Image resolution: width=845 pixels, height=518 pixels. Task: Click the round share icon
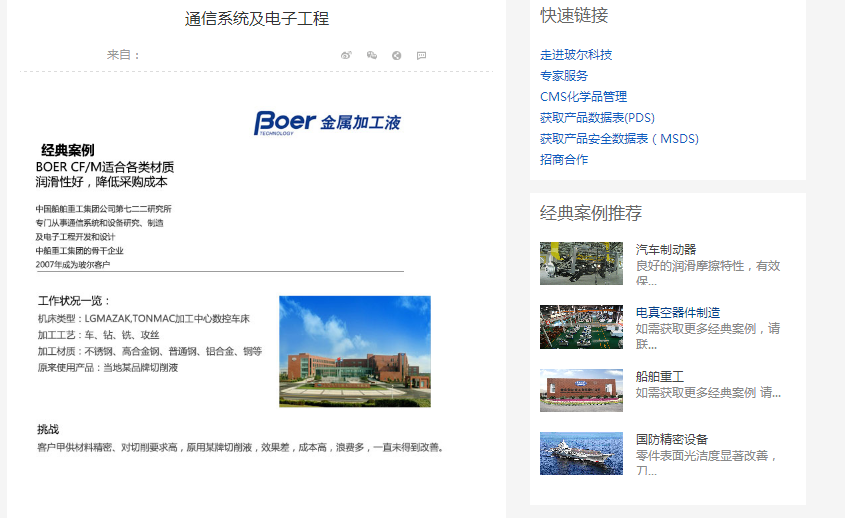point(397,56)
